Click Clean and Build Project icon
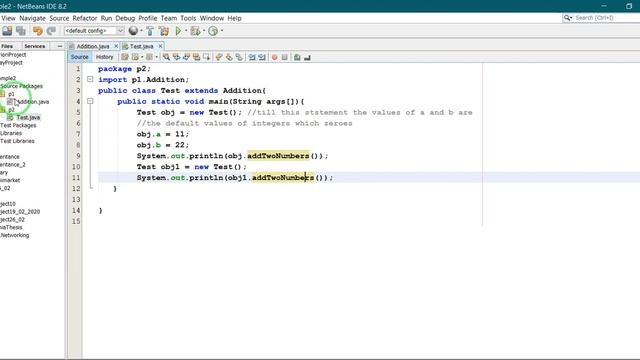Image resolution: width=640 pixels, height=360 pixels. tap(164, 31)
